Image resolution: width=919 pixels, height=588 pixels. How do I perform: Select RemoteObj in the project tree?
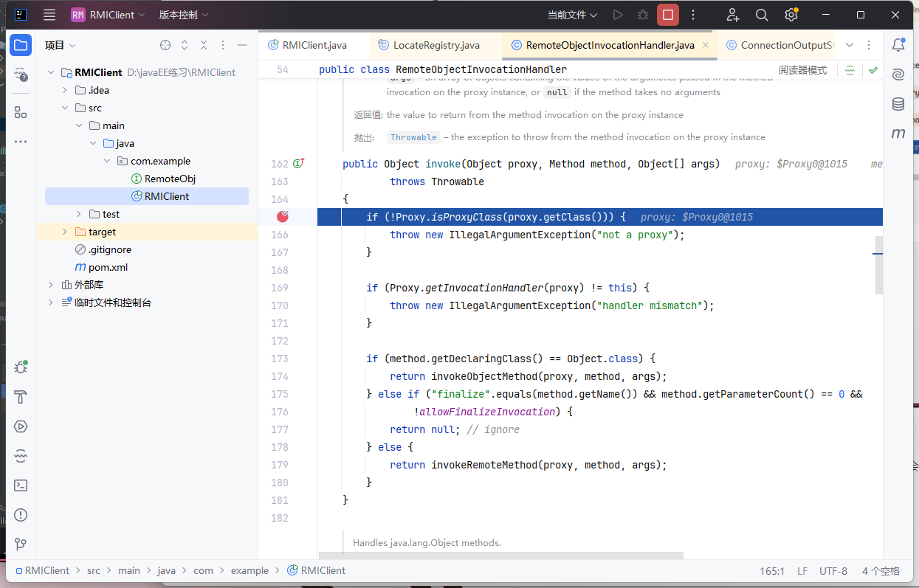pos(170,179)
